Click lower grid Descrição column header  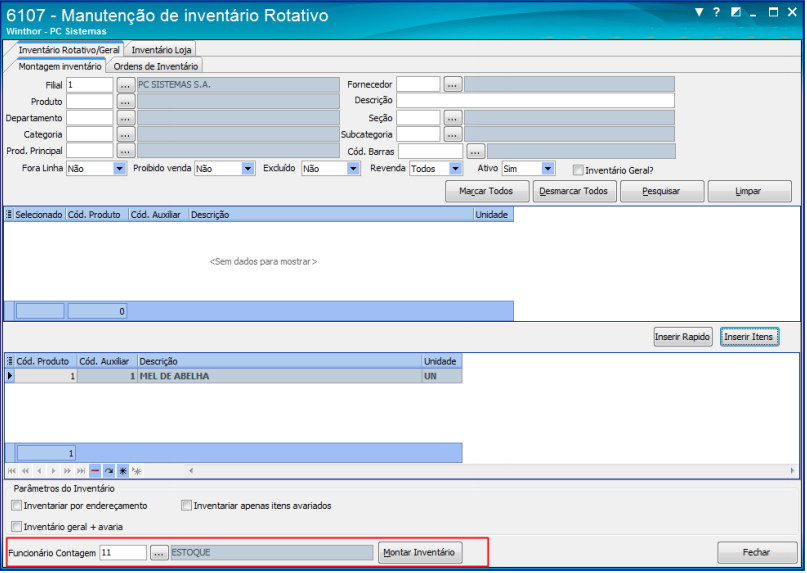tap(279, 361)
